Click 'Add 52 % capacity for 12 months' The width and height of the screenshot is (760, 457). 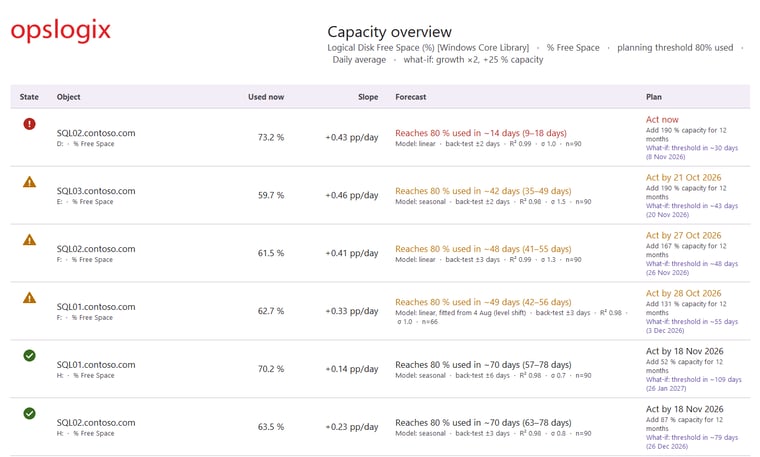click(684, 366)
